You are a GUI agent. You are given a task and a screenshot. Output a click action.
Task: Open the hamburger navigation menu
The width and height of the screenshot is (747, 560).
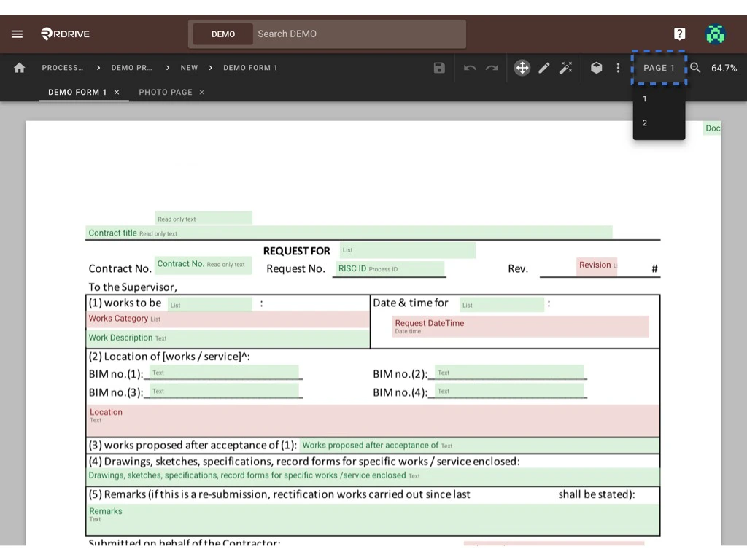pos(17,34)
